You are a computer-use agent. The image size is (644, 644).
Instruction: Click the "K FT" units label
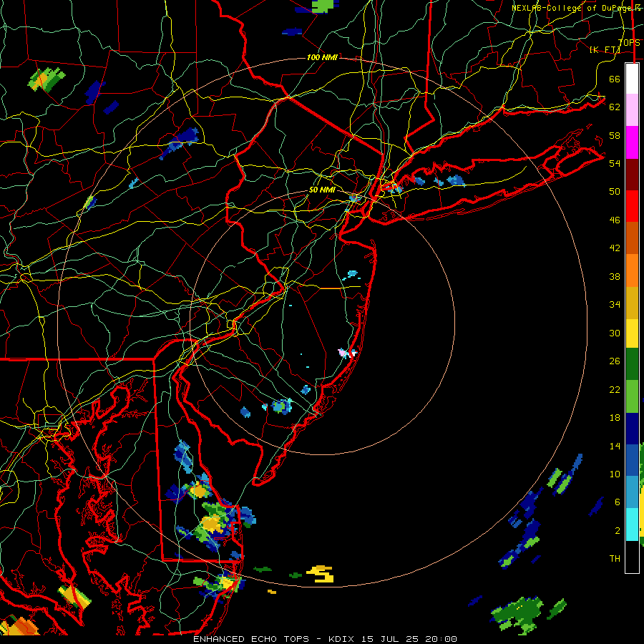[605, 49]
